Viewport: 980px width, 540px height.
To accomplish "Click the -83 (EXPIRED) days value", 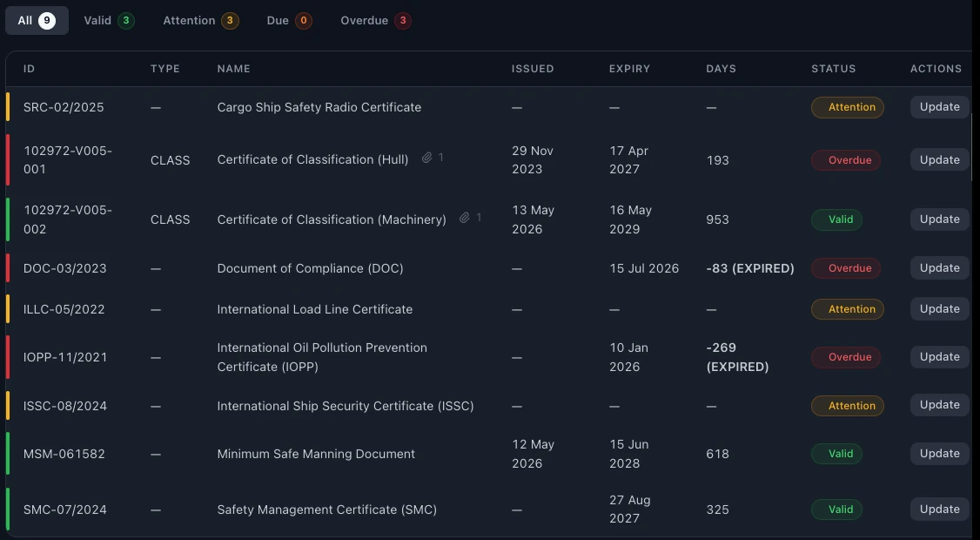I will click(750, 268).
